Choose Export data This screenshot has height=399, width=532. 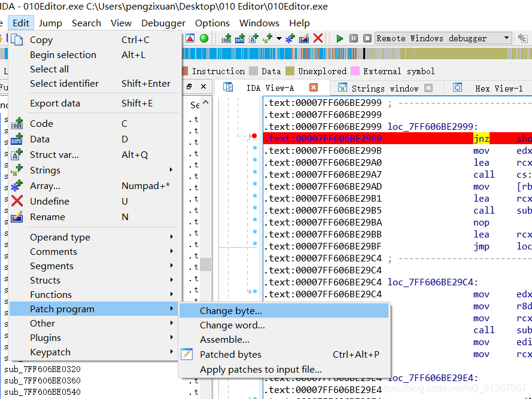click(x=94, y=103)
